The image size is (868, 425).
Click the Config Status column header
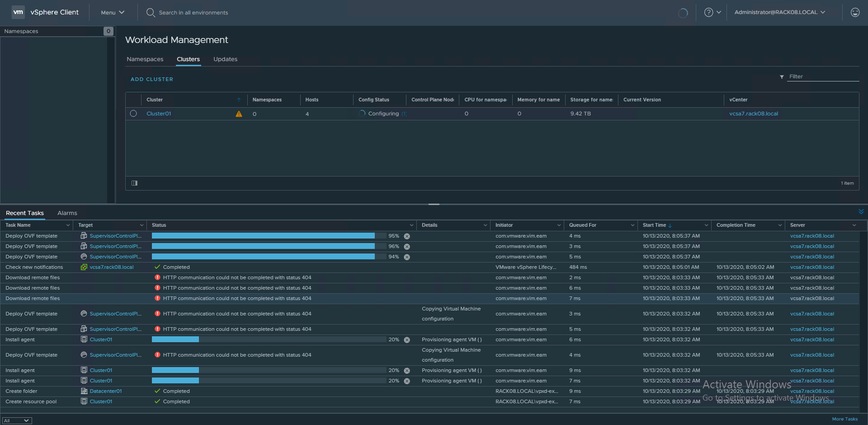point(374,100)
